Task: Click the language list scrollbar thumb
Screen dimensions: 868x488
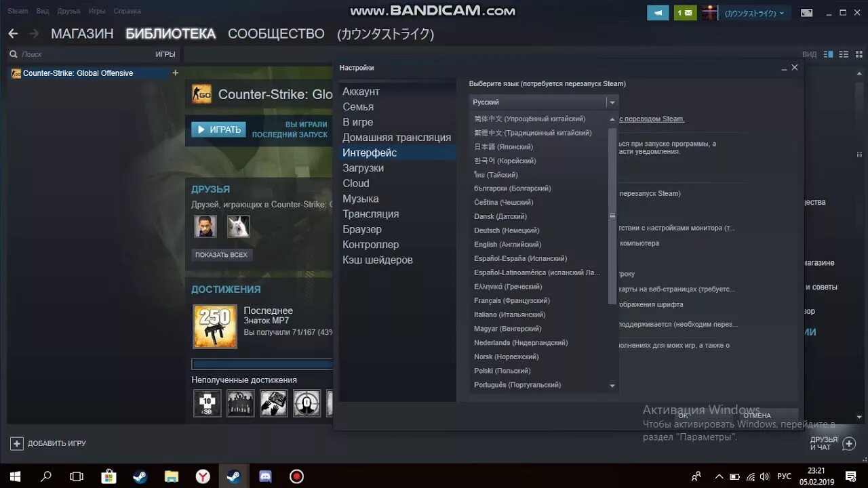Action: [612, 216]
